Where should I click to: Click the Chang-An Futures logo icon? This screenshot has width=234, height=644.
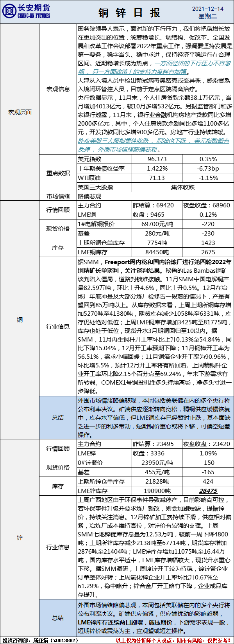click(9, 11)
